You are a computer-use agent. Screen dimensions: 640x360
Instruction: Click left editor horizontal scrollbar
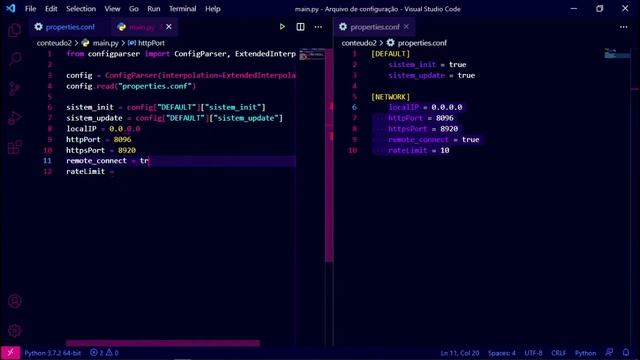162,343
